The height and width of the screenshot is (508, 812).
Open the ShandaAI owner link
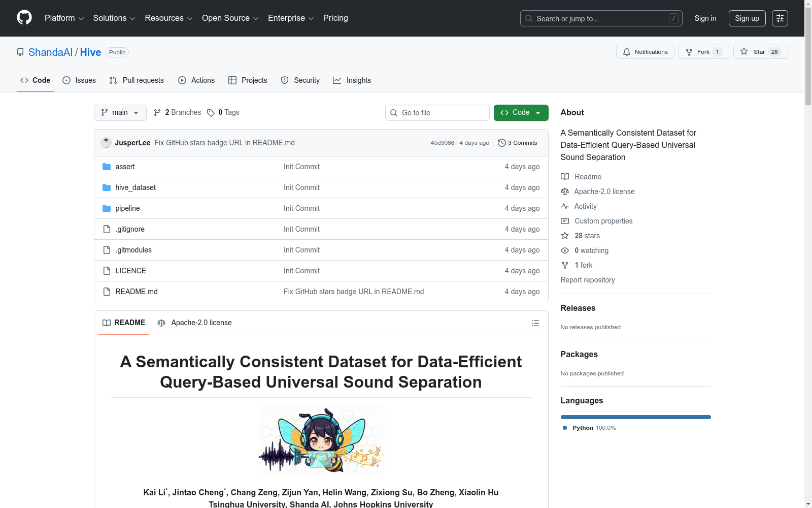click(x=51, y=52)
